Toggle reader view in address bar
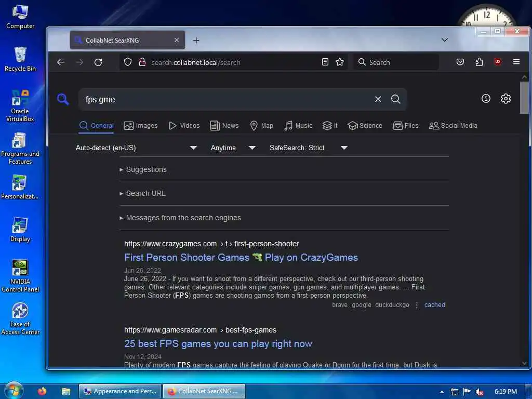 325,62
